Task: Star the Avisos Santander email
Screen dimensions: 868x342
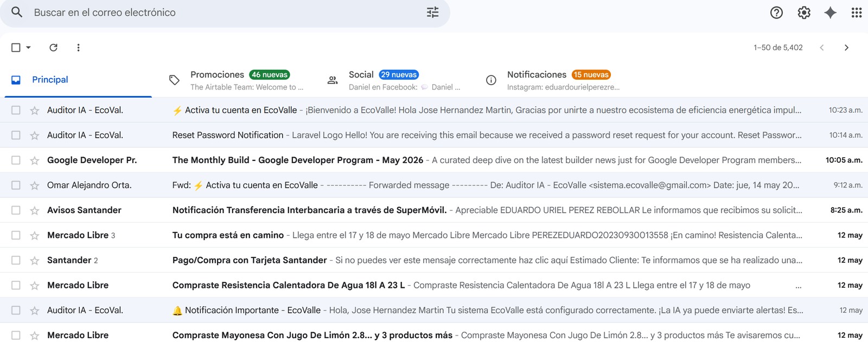Action: coord(35,210)
